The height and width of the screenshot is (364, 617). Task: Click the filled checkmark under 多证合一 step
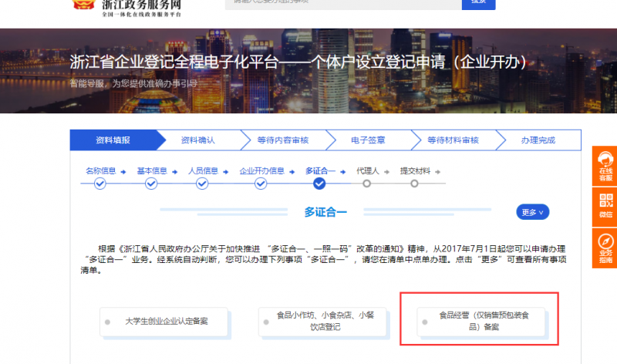pyautogui.click(x=319, y=184)
